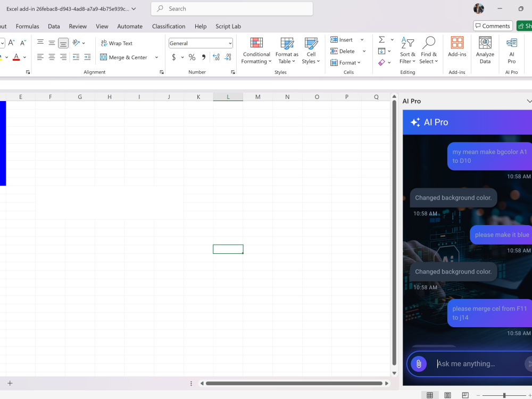Open Number format dialog launcher
532x399 pixels.
pos(233,72)
